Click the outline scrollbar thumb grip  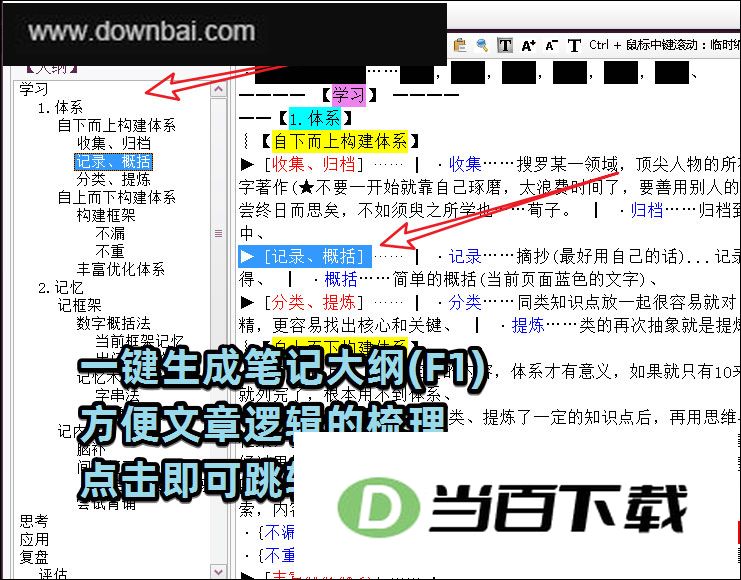tap(218, 233)
